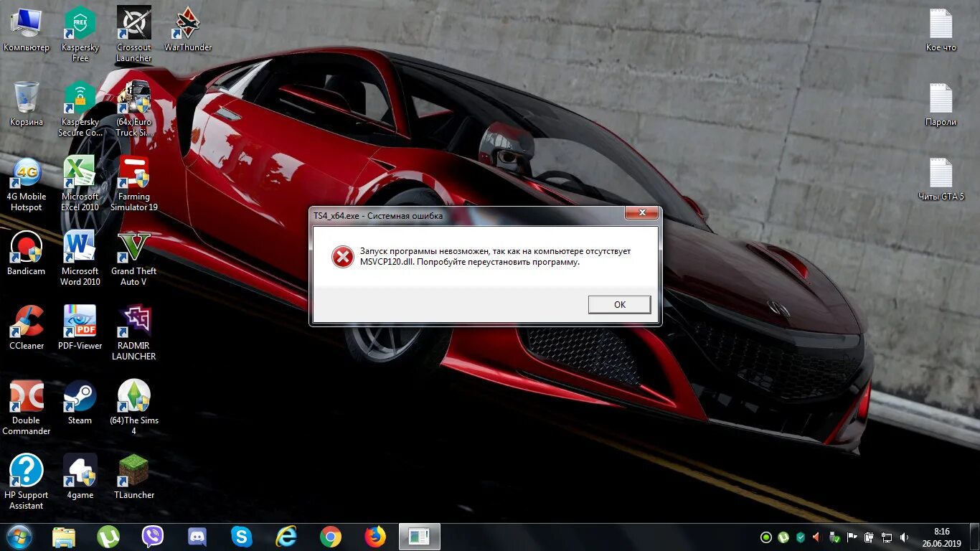The image size is (980, 551).
Task: Select the Microsoft Excel 2010 shortcut
Action: (80, 184)
